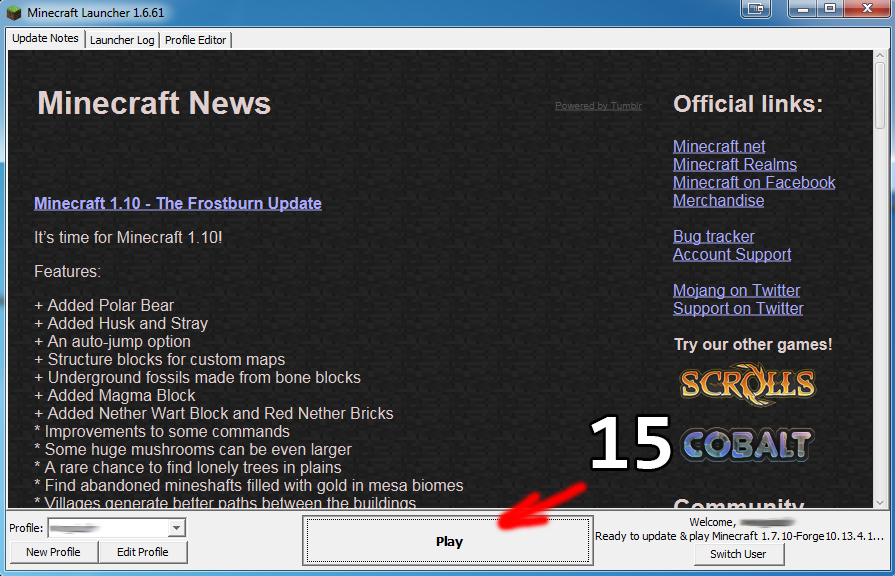Image resolution: width=895 pixels, height=576 pixels.
Task: Maximize the Minecraft Launcher window
Action: (x=830, y=9)
